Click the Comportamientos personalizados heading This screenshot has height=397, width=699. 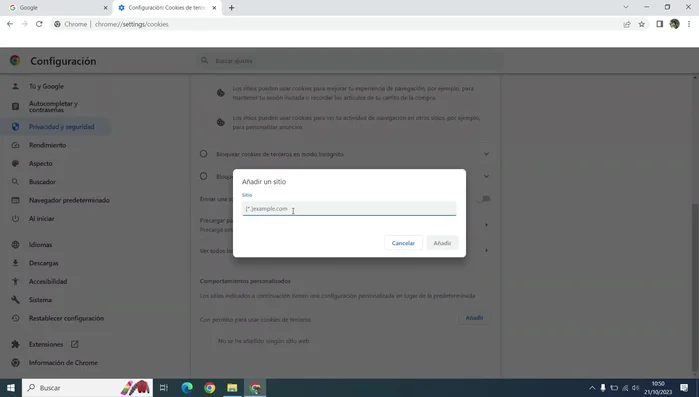[x=245, y=281]
